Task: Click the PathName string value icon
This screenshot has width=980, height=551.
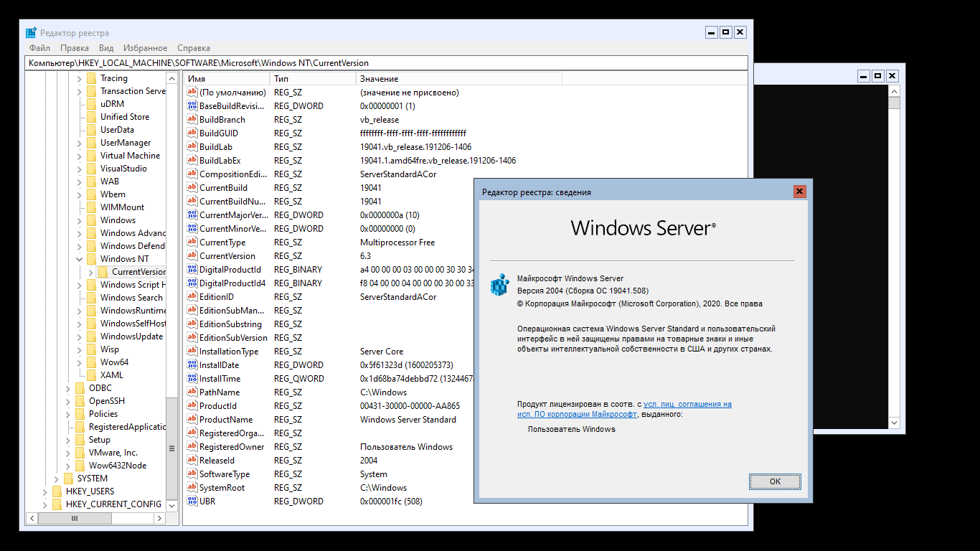Action: point(192,392)
